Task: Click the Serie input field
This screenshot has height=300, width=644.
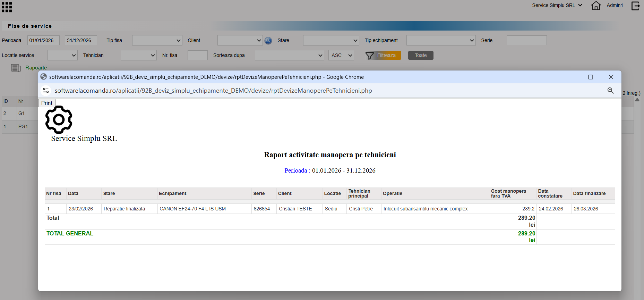Action: (x=526, y=40)
